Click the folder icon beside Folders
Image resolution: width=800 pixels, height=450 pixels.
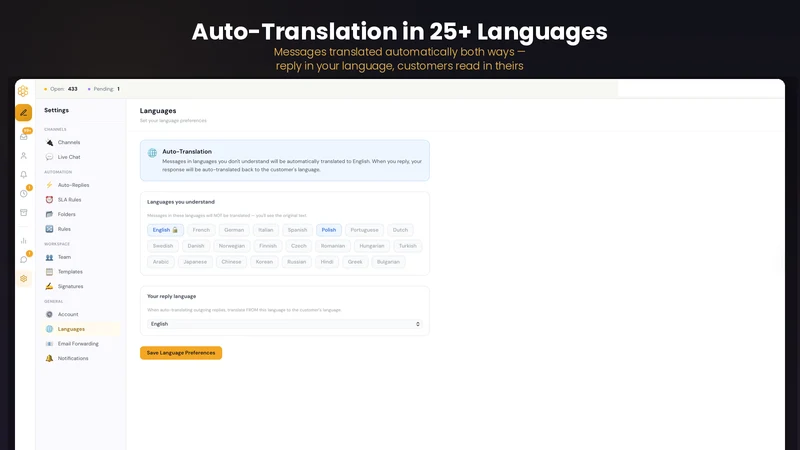tap(49, 214)
